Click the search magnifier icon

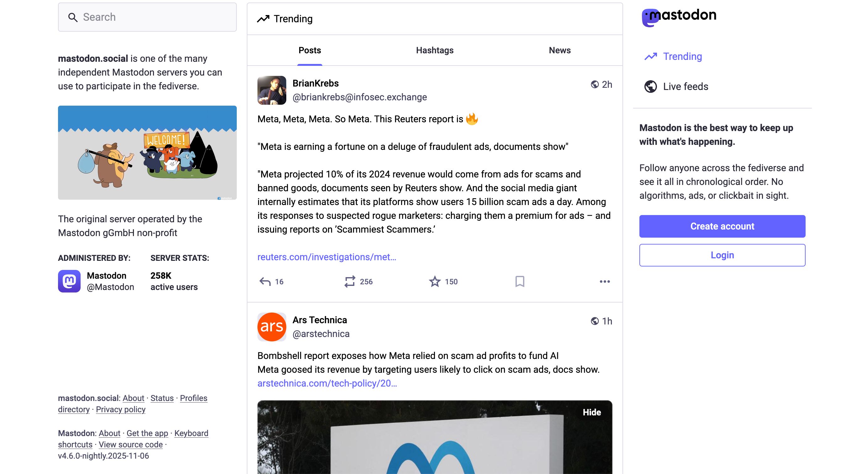[73, 17]
